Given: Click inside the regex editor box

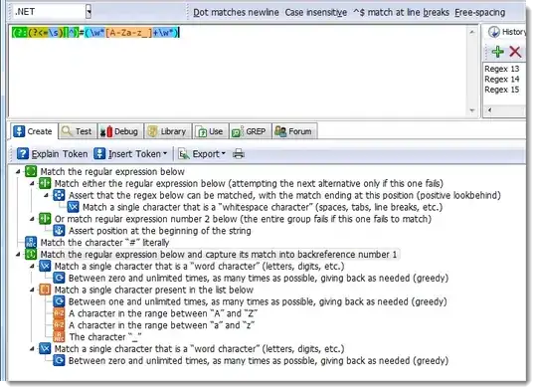Looking at the screenshot, I should click(x=238, y=72).
